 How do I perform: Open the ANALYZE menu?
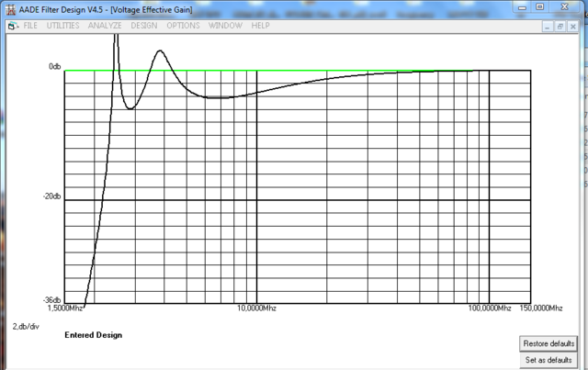(x=105, y=26)
